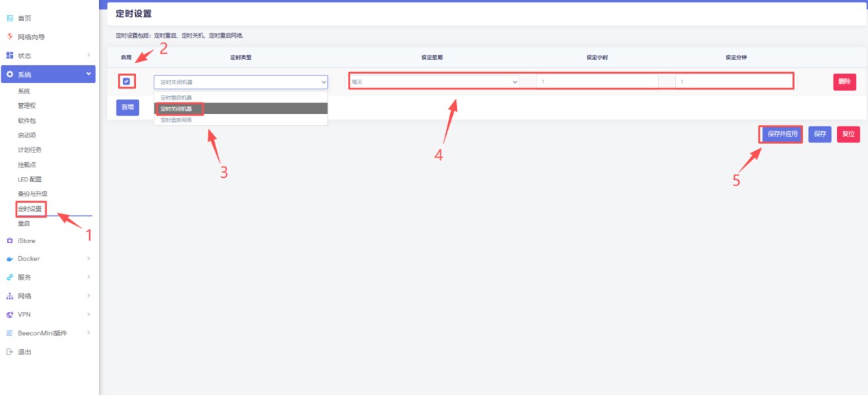Click the red 复位 reset button
Viewport: 868px width, 395px height.
[849, 134]
